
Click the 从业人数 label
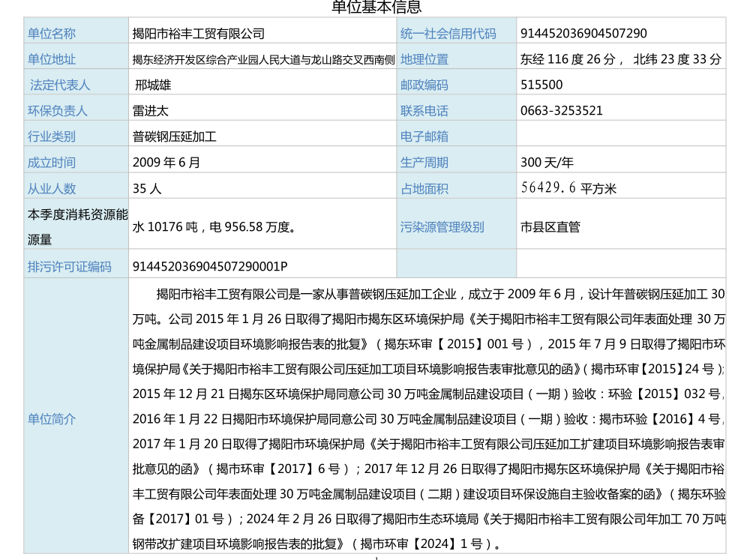52,188
